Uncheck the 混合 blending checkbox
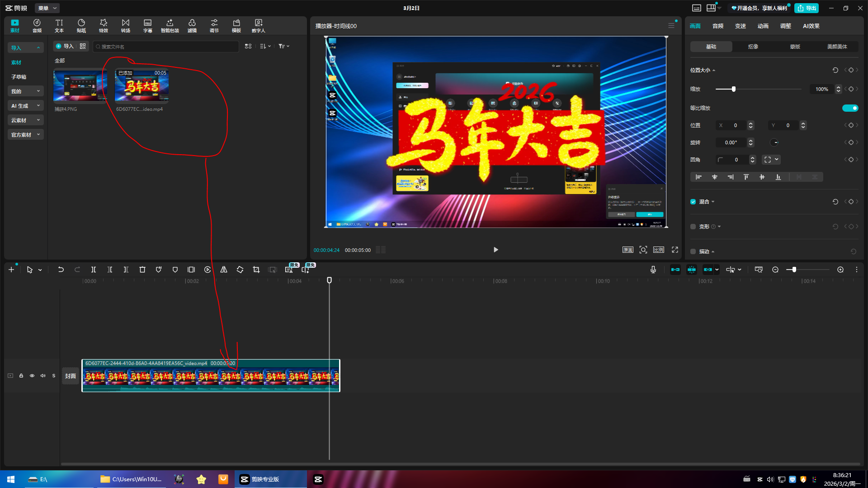This screenshot has width=868, height=488. [x=693, y=202]
